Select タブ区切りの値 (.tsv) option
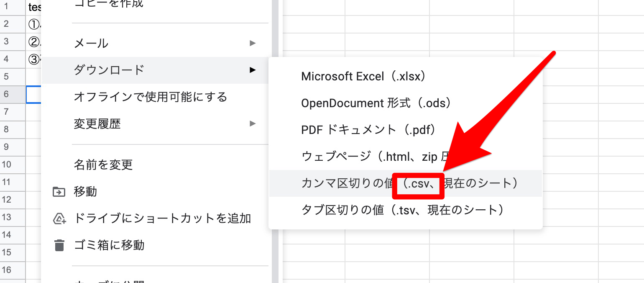644x283 pixels. pyautogui.click(x=402, y=210)
